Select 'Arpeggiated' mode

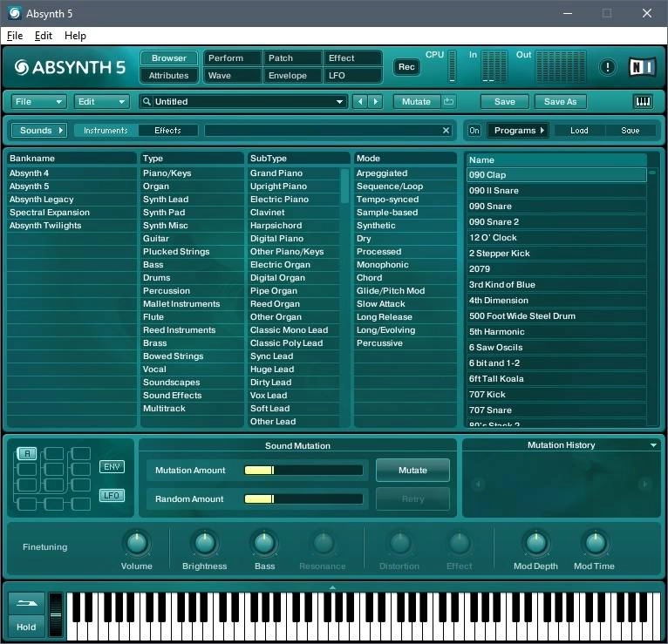pos(405,173)
